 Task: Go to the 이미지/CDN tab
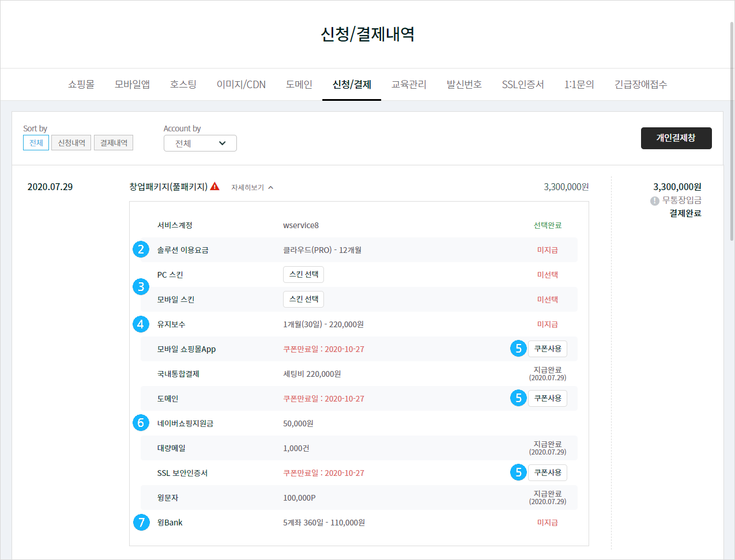tap(241, 85)
